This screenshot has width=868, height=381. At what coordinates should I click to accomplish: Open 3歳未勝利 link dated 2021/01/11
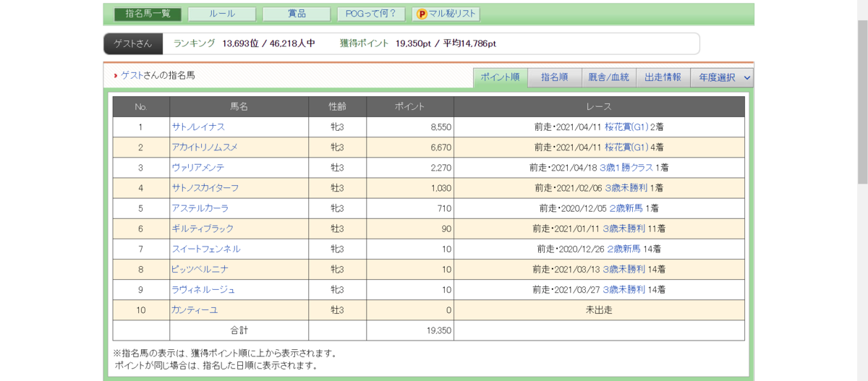coord(624,228)
